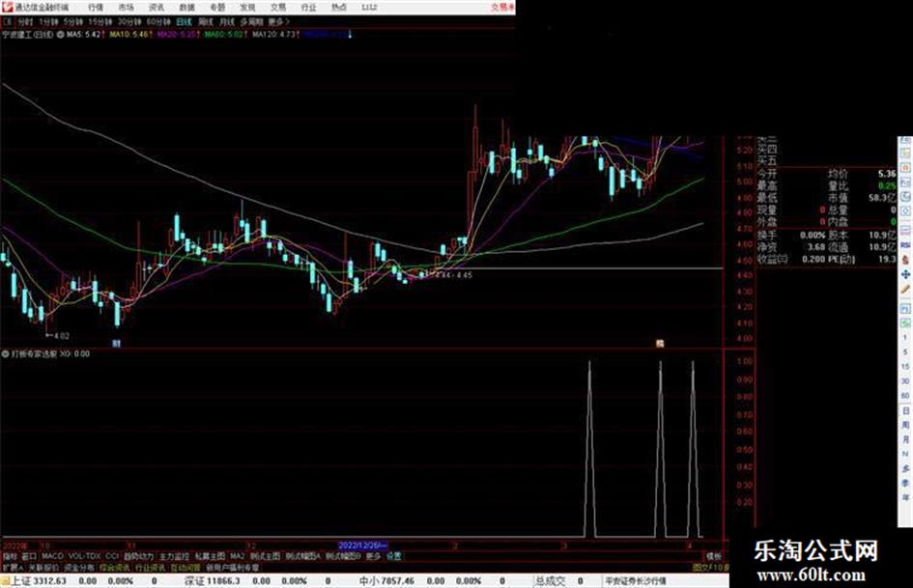
Task: Select the pencil drawing tool icon
Action: (905, 289)
